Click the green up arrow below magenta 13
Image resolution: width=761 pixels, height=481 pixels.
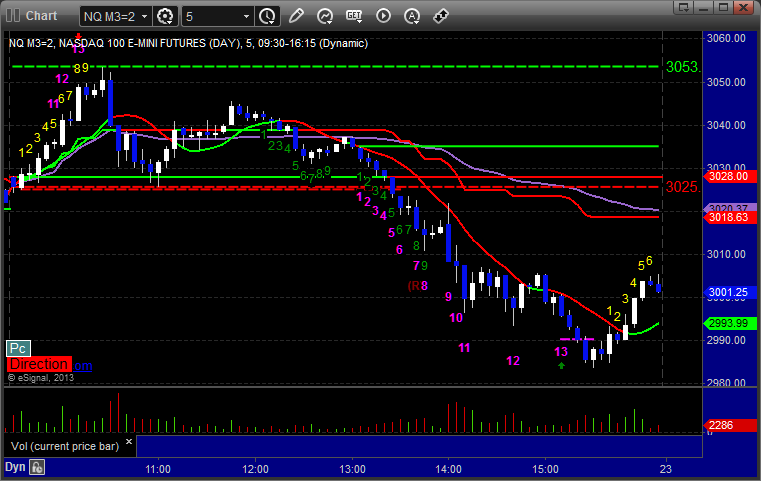click(x=562, y=365)
